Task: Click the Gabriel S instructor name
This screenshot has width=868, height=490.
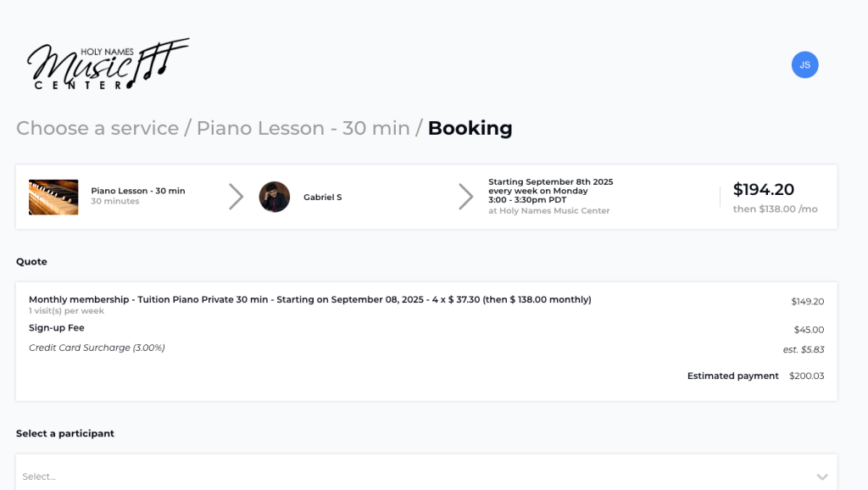Action: pyautogui.click(x=323, y=198)
